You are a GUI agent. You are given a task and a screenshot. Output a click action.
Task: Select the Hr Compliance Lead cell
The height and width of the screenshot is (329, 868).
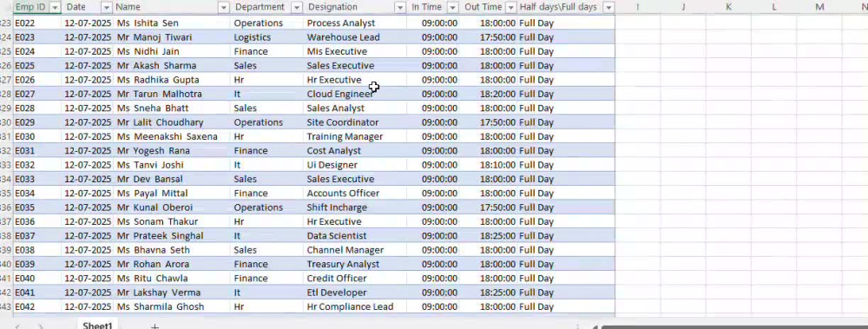click(355, 306)
